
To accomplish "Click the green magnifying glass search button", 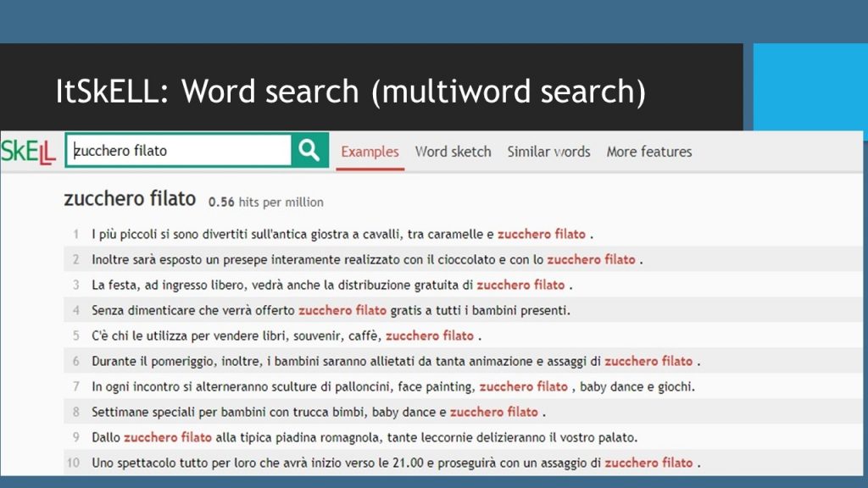I will (x=309, y=151).
